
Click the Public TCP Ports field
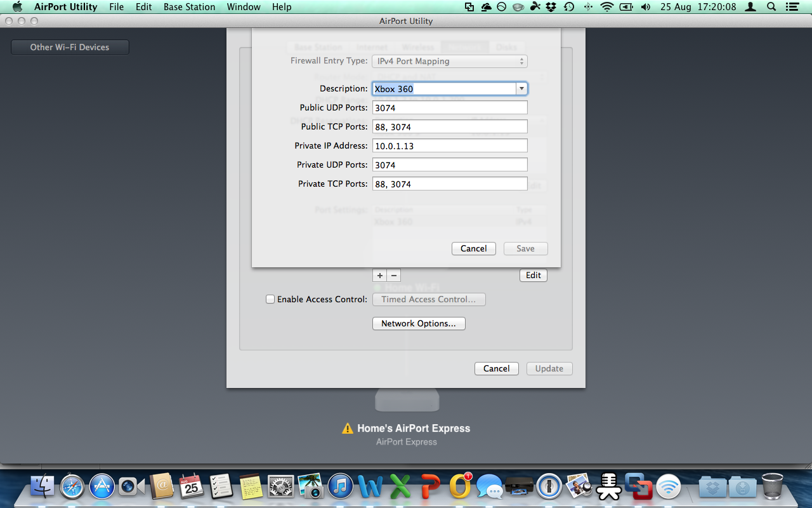click(450, 127)
